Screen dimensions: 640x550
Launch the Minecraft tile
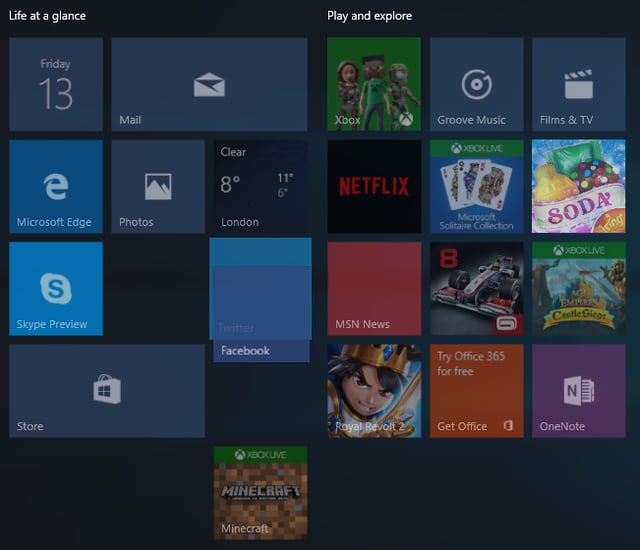pos(260,493)
